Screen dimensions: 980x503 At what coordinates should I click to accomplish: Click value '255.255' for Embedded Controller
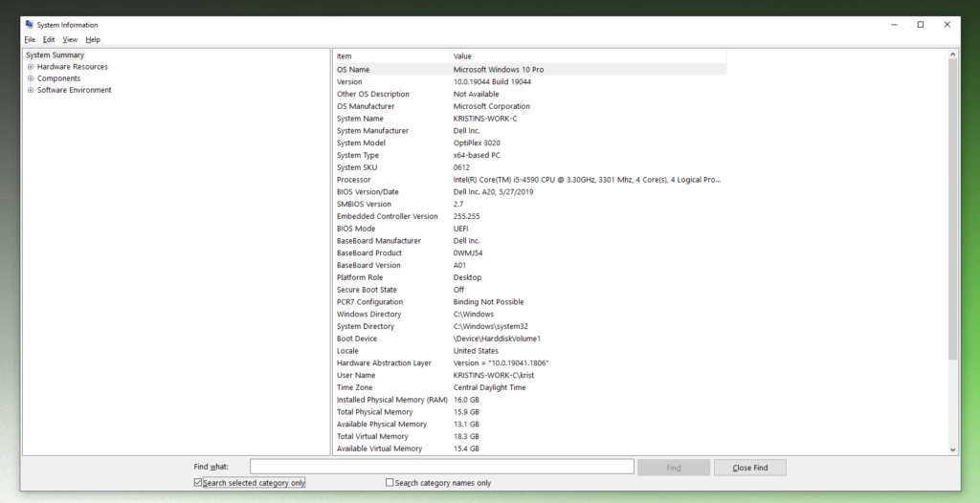466,216
